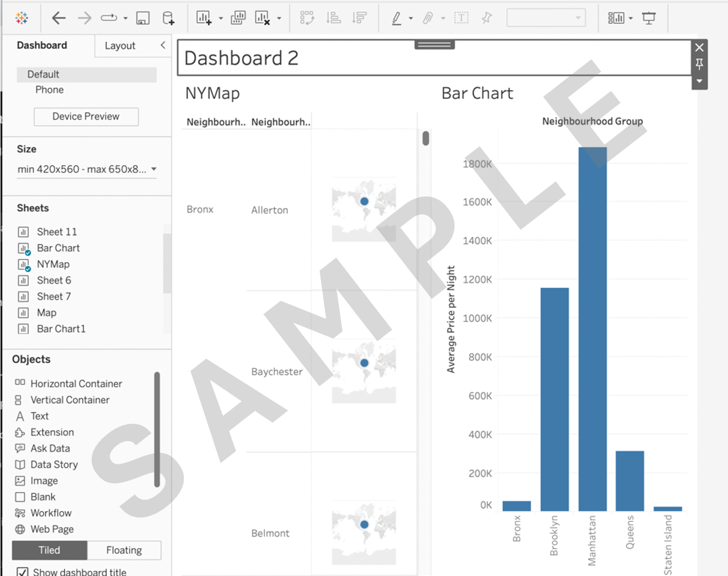Click the Presentation Mode icon

point(649,19)
